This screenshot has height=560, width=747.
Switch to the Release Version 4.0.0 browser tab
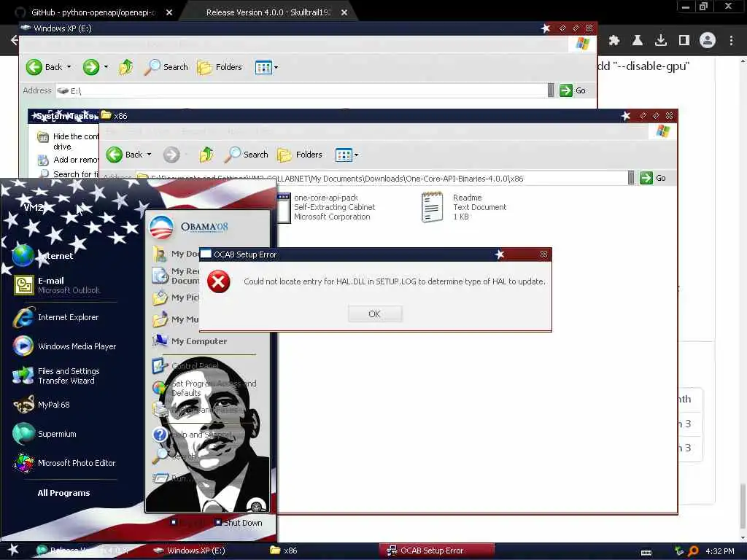(268, 13)
